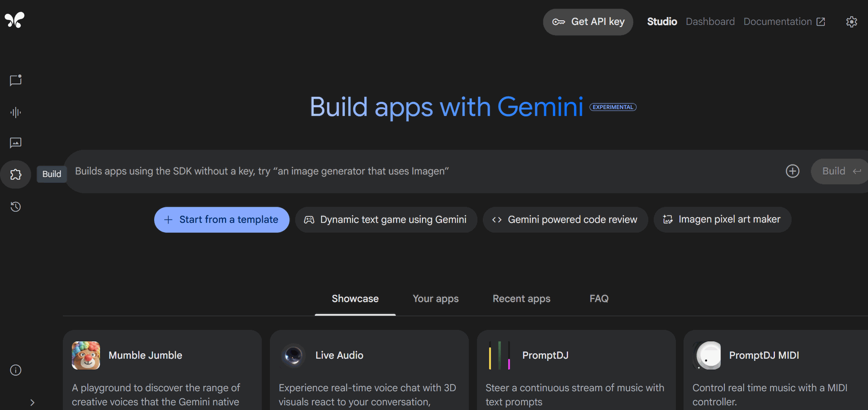Switch to the Your apps tab
The height and width of the screenshot is (410, 868).
436,299
